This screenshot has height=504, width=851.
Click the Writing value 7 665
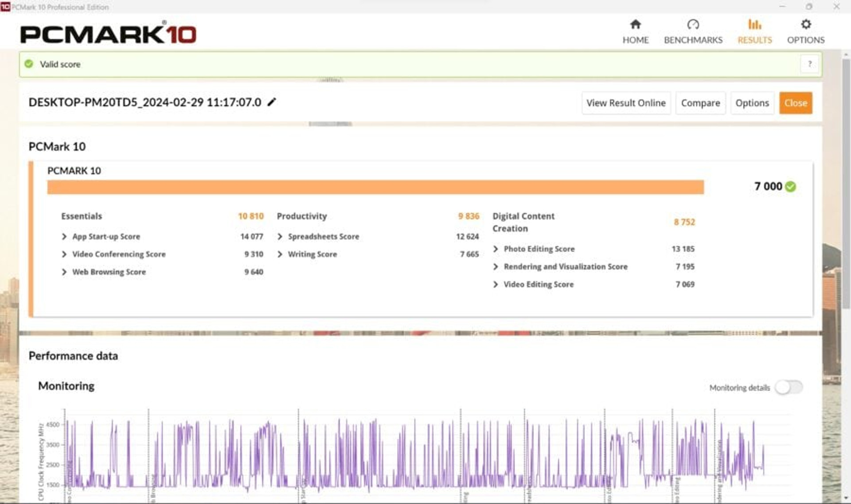pos(469,254)
